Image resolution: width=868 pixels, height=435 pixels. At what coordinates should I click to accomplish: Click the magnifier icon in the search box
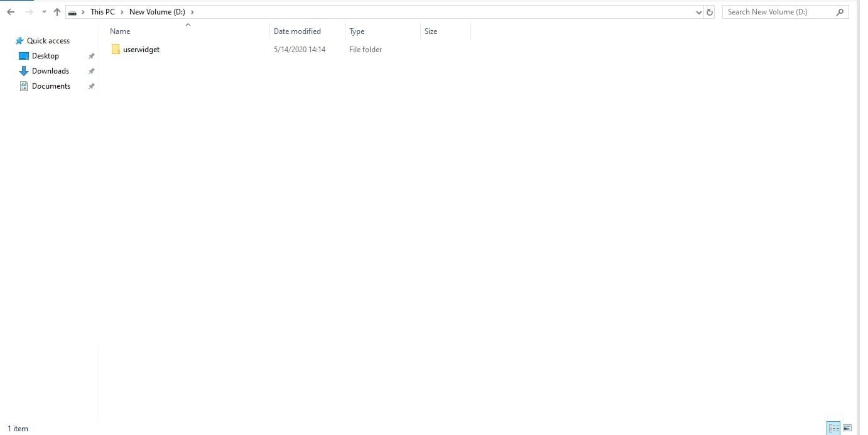tap(840, 12)
